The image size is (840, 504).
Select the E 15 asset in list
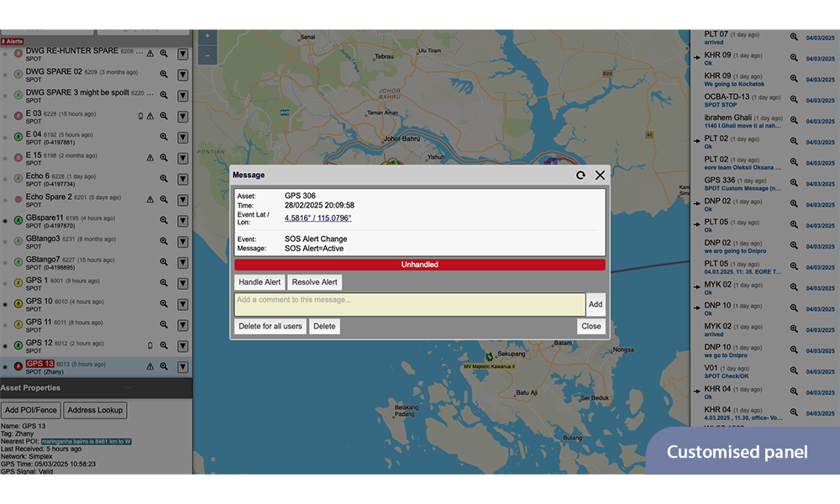coord(34,155)
